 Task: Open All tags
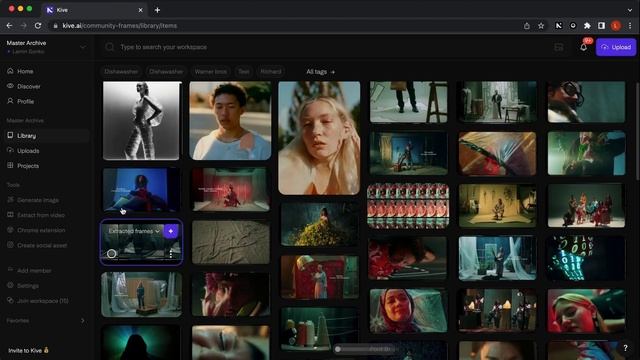coord(320,71)
